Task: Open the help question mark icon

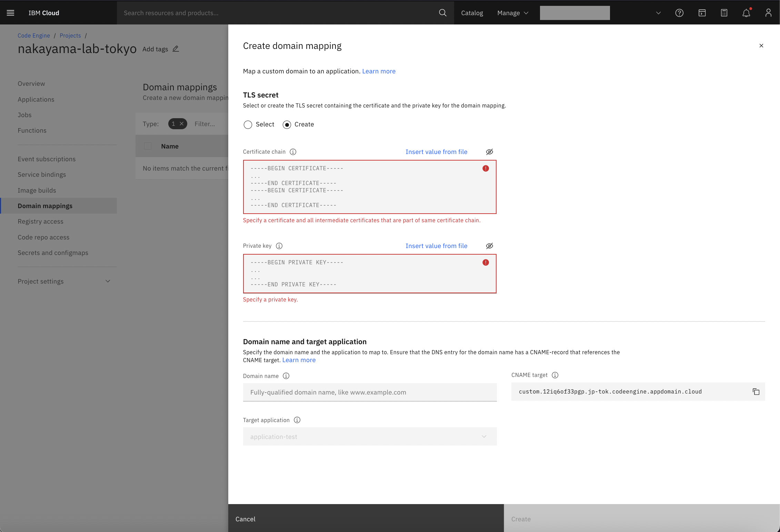Action: [679, 13]
